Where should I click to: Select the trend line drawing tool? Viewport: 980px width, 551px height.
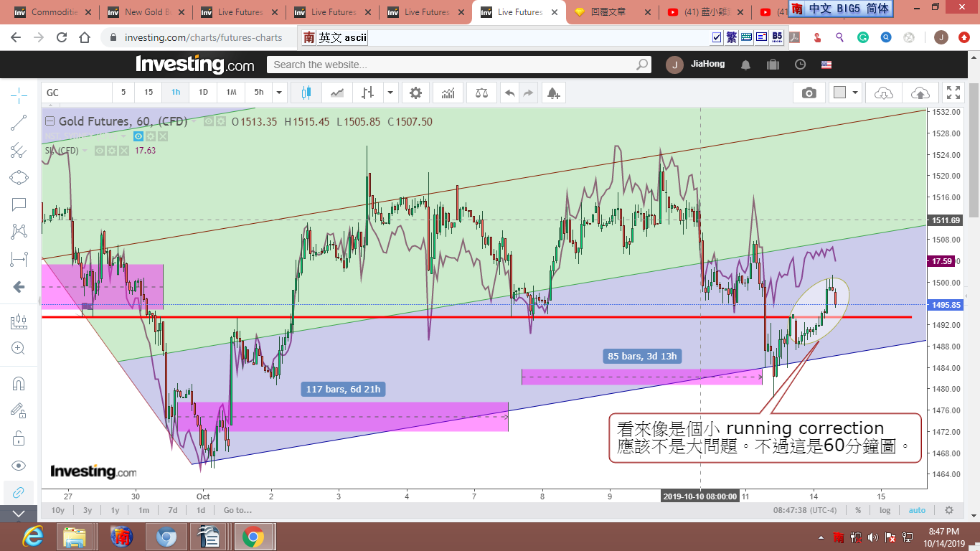pos(19,123)
